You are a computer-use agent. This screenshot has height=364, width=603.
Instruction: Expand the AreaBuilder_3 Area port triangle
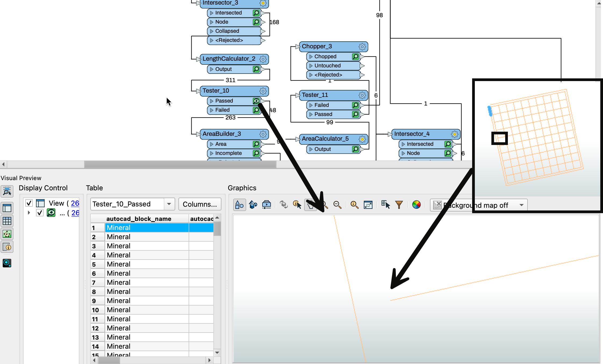[x=212, y=144]
